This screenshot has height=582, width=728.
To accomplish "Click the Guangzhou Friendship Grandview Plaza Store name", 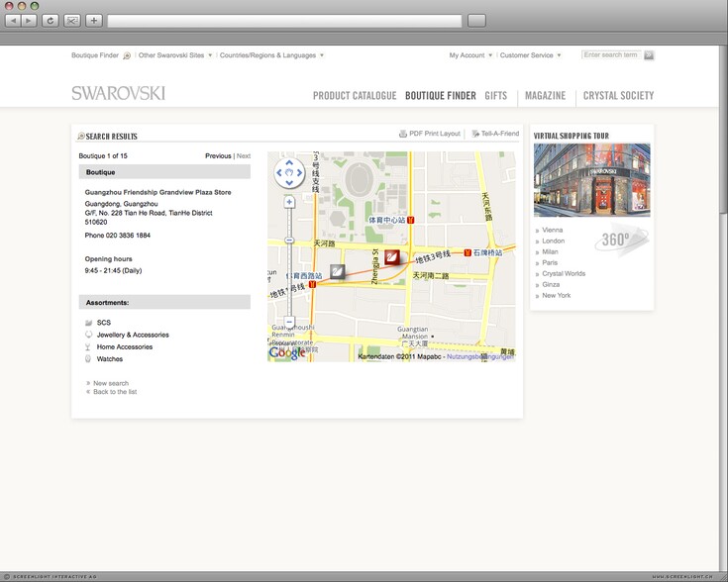I will (157, 192).
